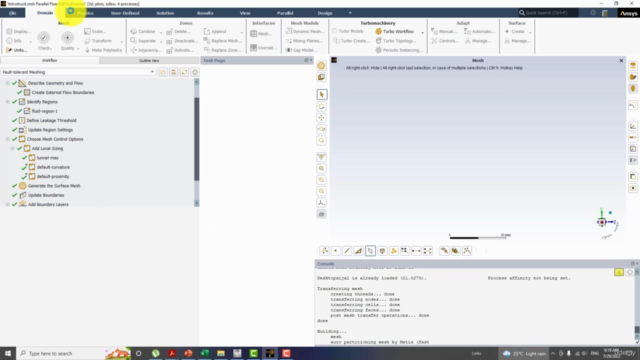Click the Turbo Topology... button

point(396,41)
